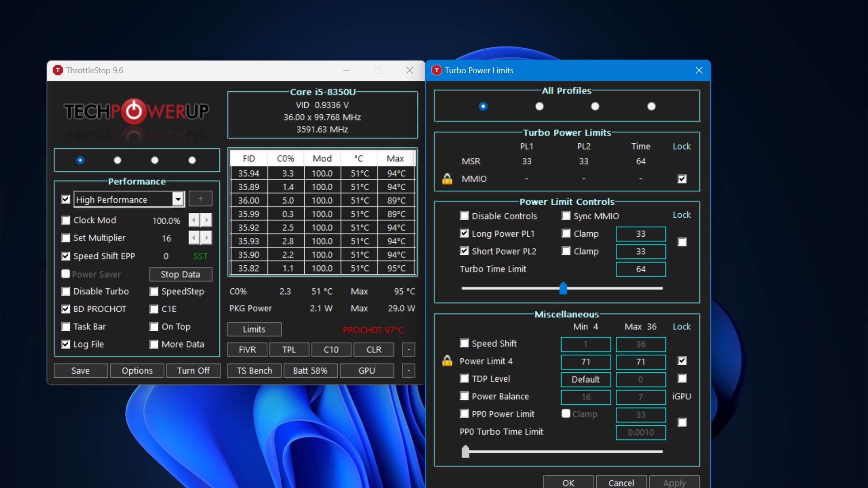Uncheck Log File
868x488 pixels.
click(66, 344)
